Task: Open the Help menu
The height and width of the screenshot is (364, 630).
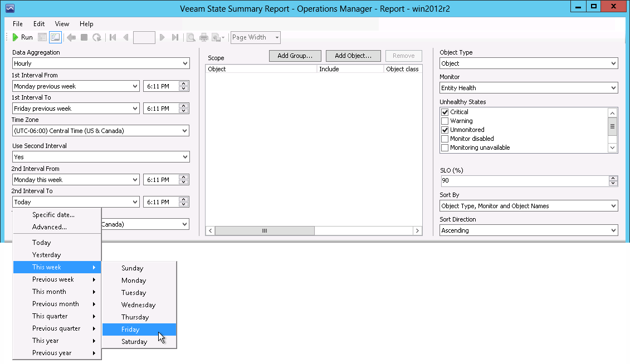Action: (86, 24)
